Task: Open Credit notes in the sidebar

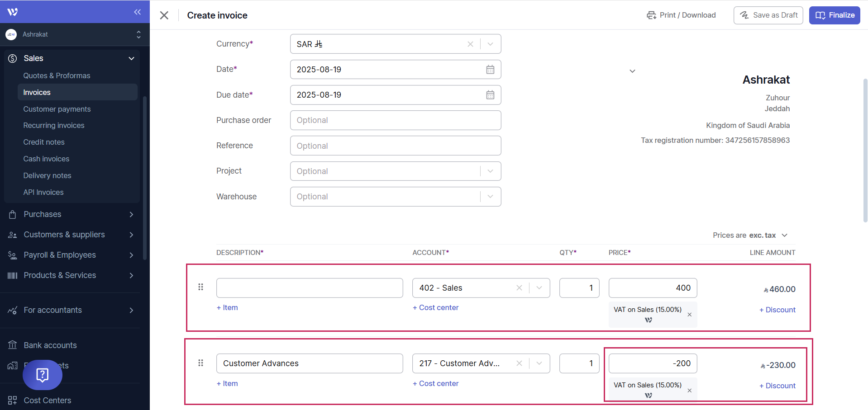Action: 44,142
